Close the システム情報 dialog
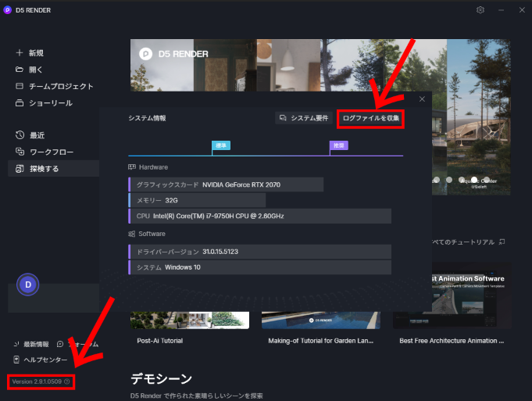The width and height of the screenshot is (532, 401). 422,99
